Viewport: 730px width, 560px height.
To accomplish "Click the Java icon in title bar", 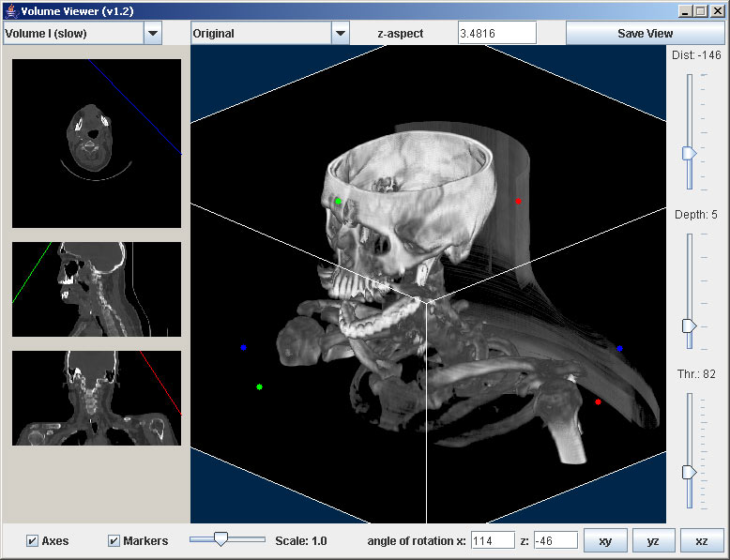I will tap(12, 10).
